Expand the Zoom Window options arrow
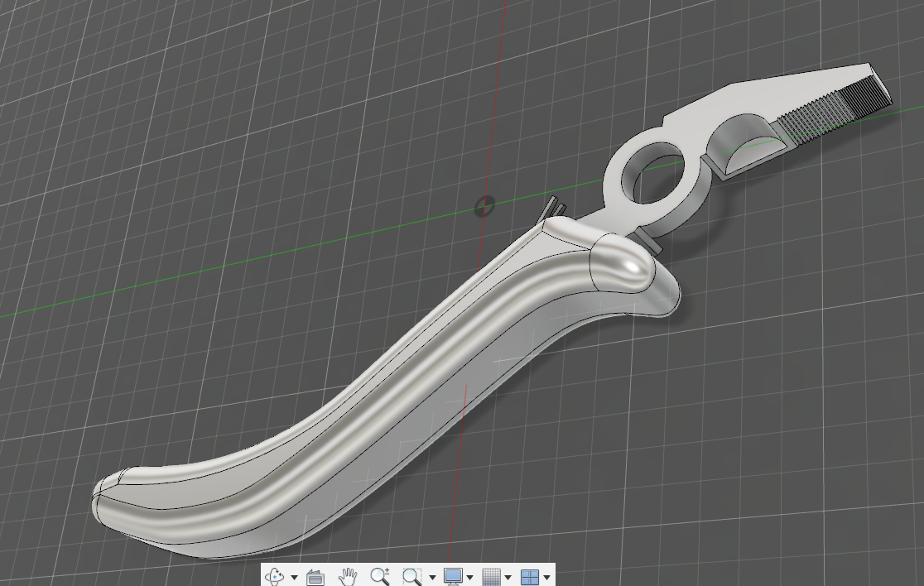Image resolution: width=924 pixels, height=586 pixels. [432, 577]
